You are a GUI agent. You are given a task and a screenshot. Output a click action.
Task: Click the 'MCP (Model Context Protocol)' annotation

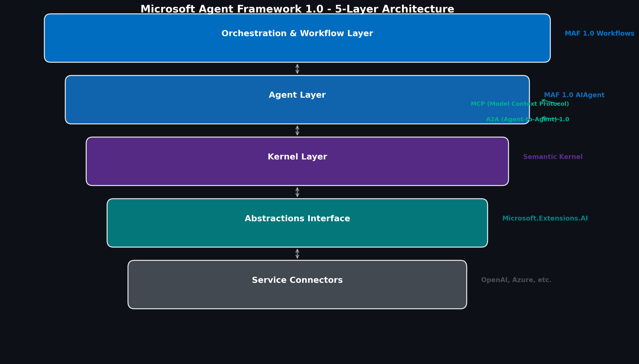click(520, 104)
